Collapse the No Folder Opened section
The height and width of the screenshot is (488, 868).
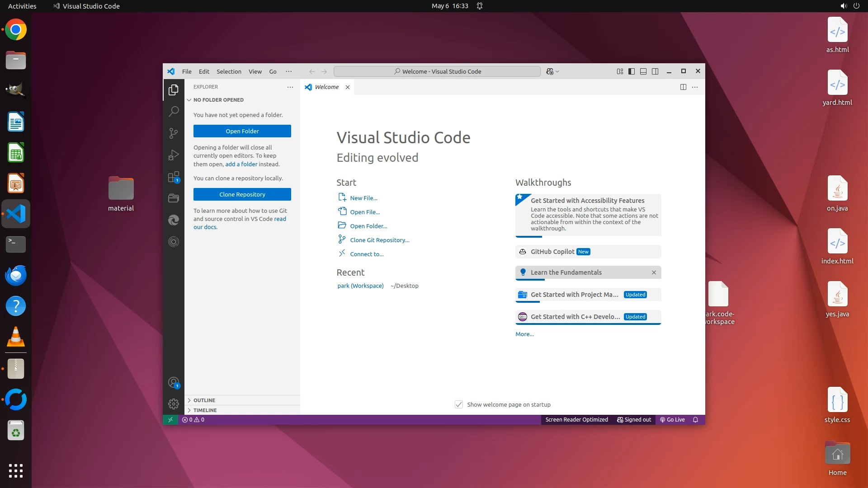(218, 100)
